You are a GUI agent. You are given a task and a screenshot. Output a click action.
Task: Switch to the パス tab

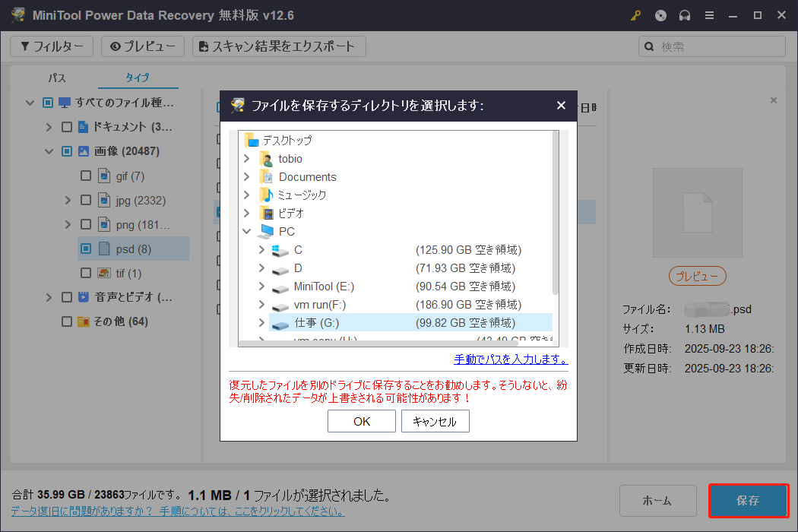point(56,78)
